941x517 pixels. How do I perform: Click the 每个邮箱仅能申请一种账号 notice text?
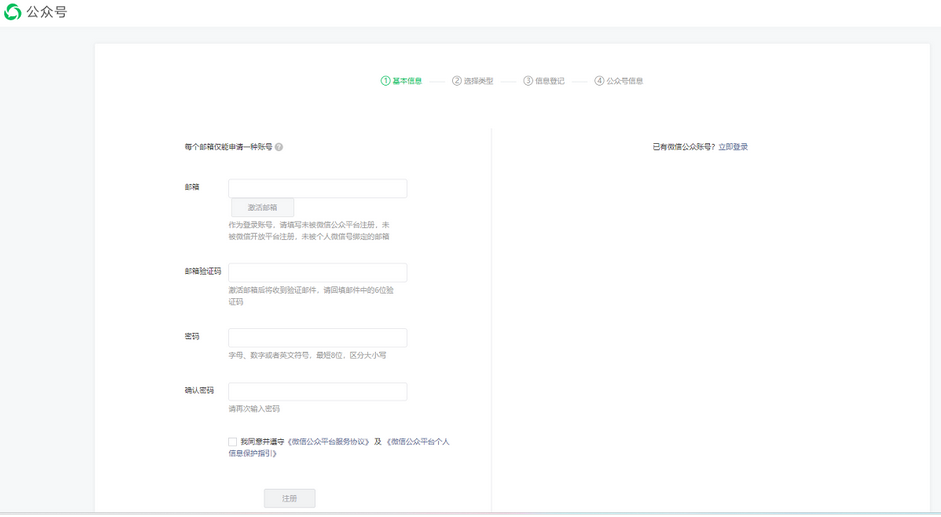228,147
